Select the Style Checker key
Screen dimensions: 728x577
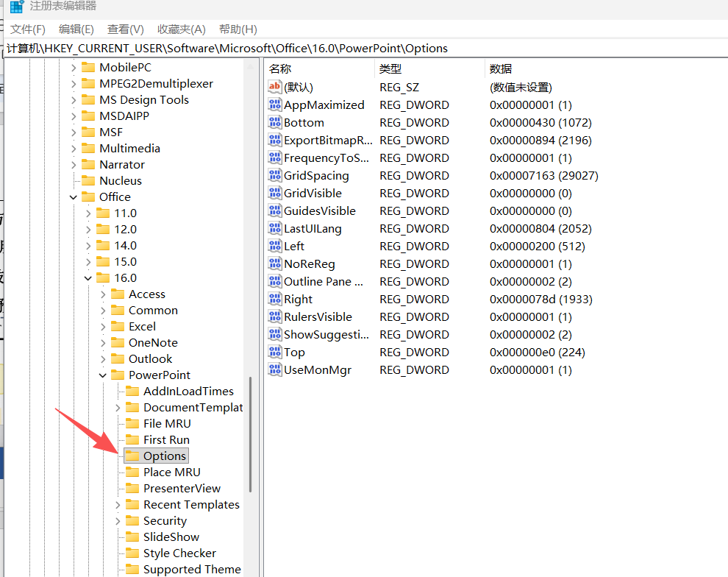(179, 553)
